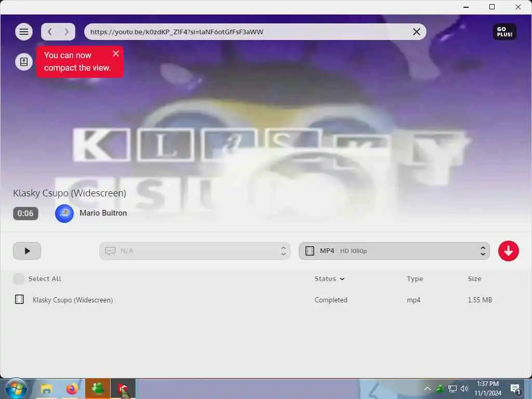532x399 pixels.
Task: Clear the URL with the X icon
Action: coord(416,32)
